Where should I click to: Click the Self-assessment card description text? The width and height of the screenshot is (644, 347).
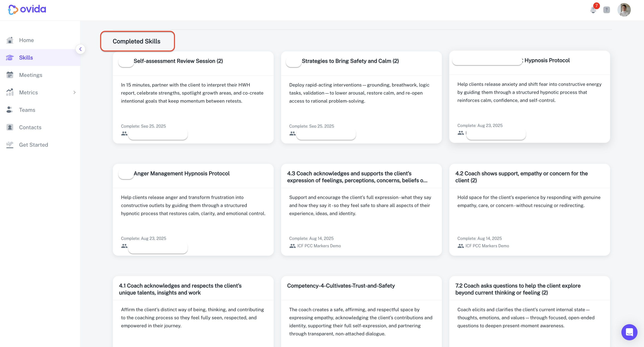192,93
